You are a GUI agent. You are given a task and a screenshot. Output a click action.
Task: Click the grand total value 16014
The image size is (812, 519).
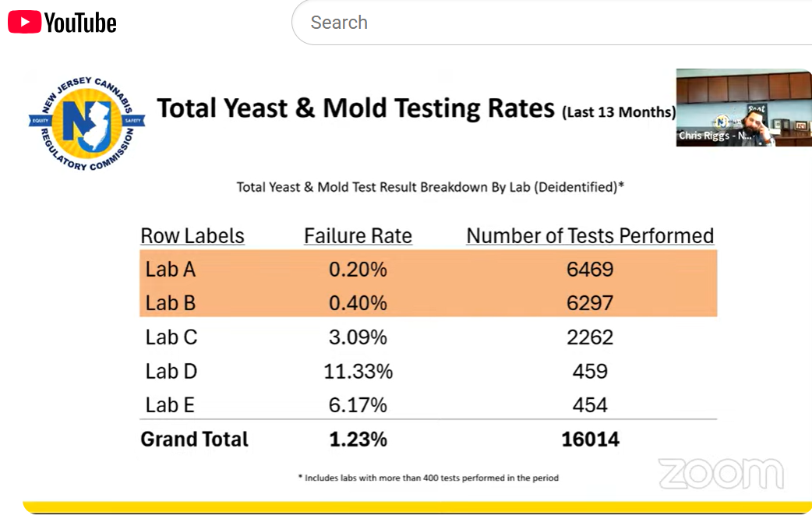(590, 440)
